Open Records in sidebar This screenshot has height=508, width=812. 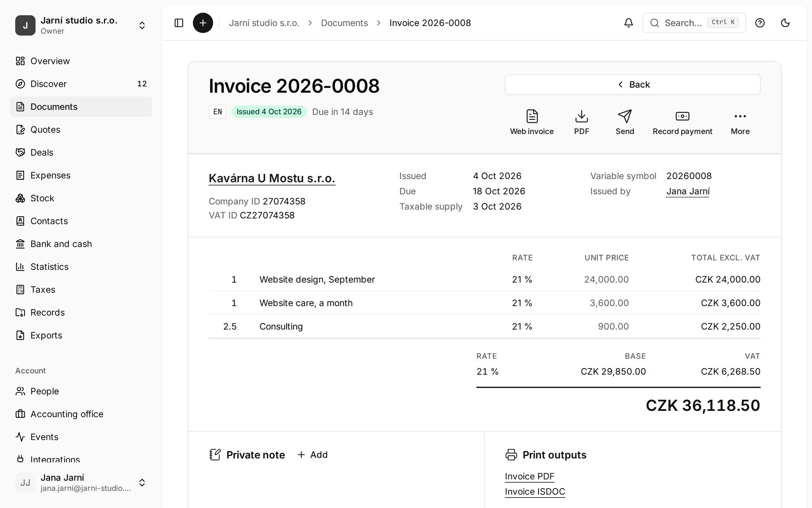[81, 312]
